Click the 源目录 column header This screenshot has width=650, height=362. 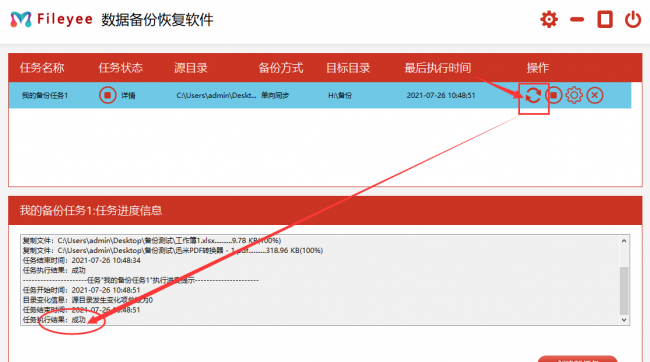click(x=191, y=68)
